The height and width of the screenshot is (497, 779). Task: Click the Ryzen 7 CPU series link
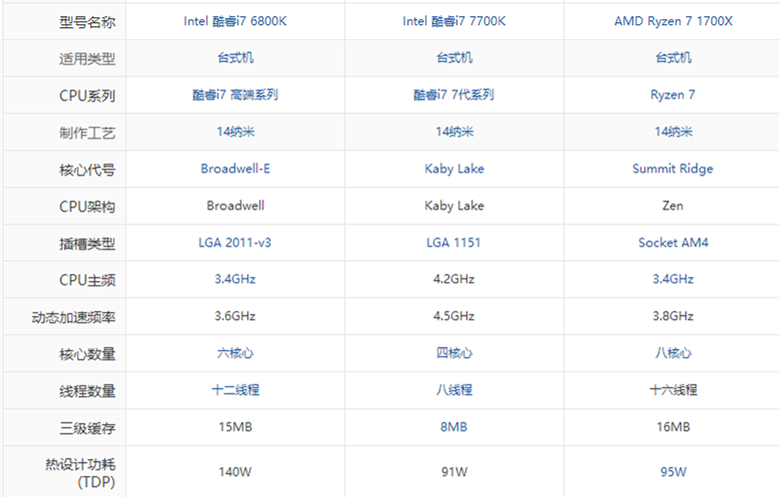[x=672, y=95]
